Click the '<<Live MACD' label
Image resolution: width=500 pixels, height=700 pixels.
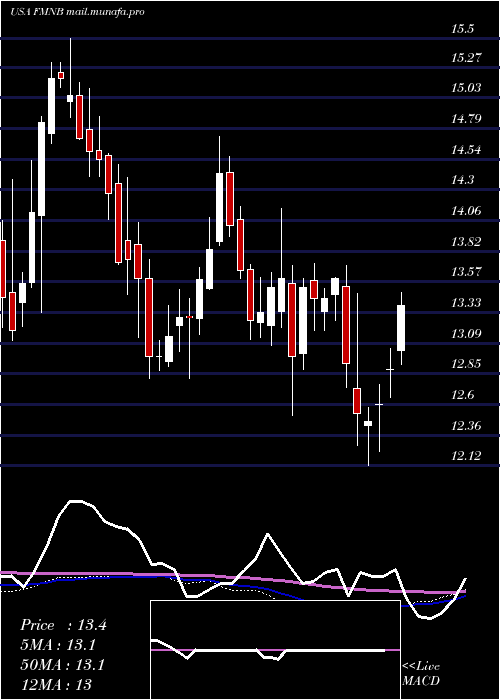pos(421,674)
